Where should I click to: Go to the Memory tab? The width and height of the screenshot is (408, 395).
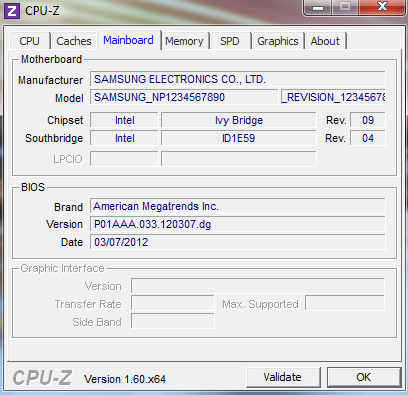coord(184,41)
